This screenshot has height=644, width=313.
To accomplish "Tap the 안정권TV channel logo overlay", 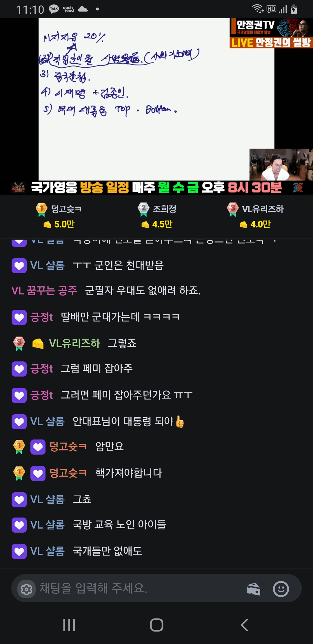I will pos(271,33).
